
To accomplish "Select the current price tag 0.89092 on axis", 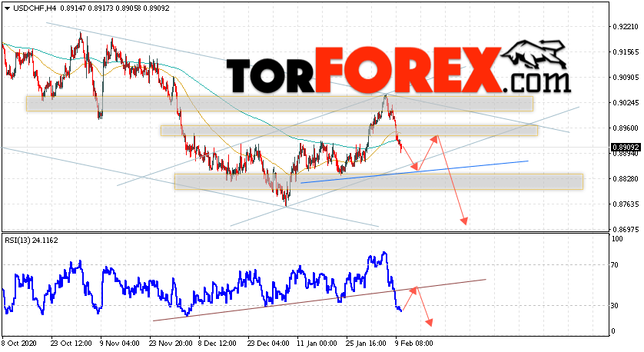I will coord(626,147).
